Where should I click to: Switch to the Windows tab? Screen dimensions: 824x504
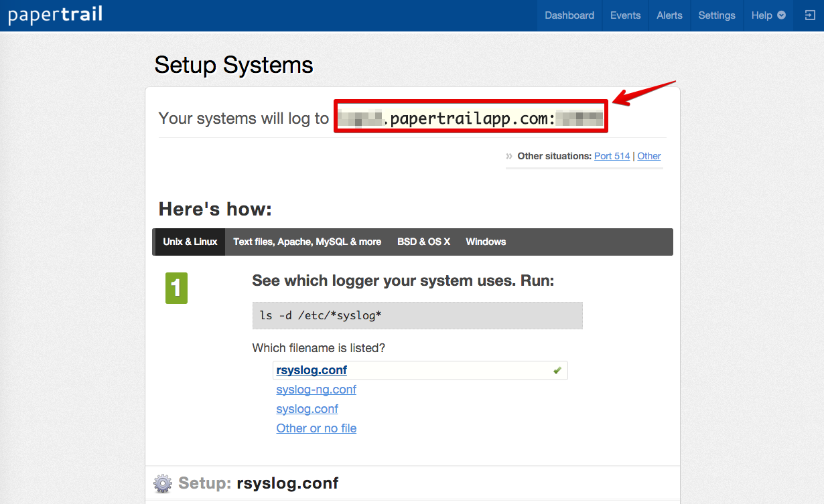[486, 242]
